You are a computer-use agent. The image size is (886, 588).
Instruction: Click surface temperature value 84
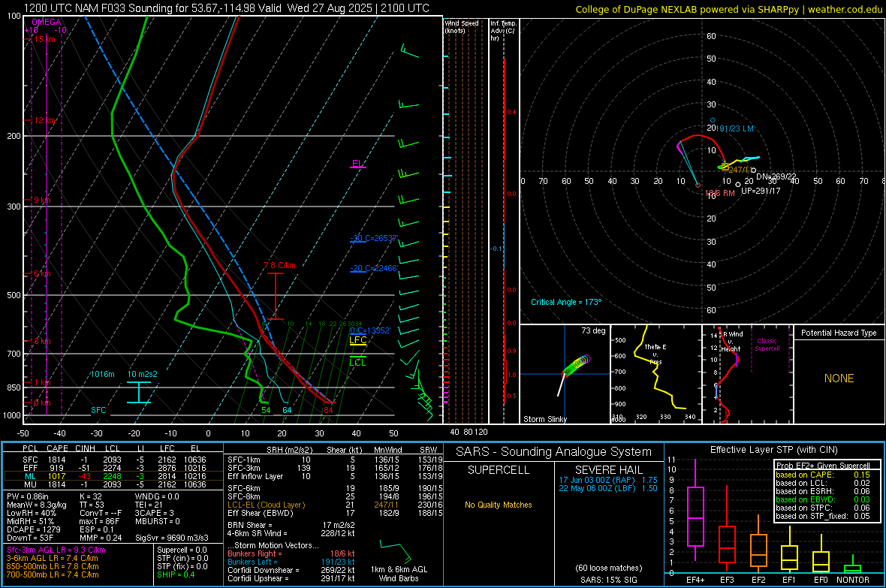click(x=328, y=410)
